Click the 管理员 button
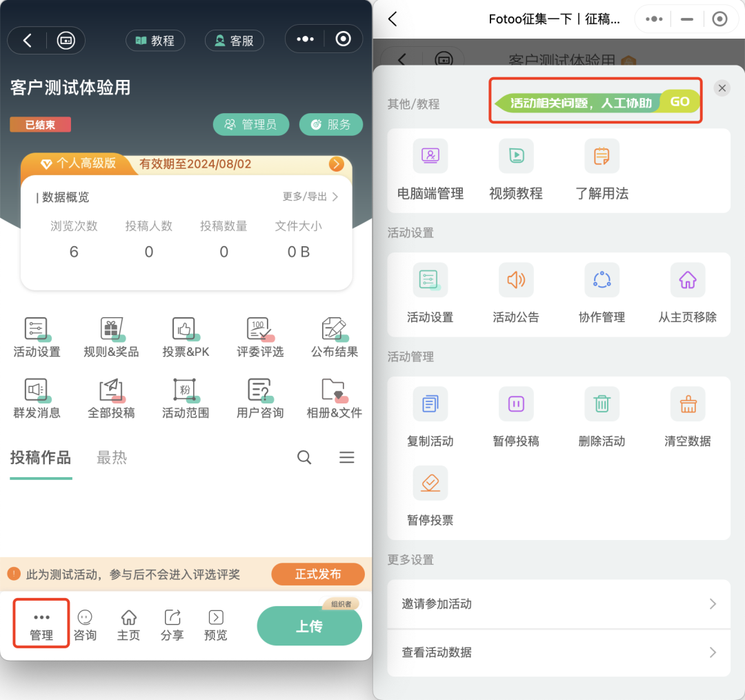 click(251, 124)
